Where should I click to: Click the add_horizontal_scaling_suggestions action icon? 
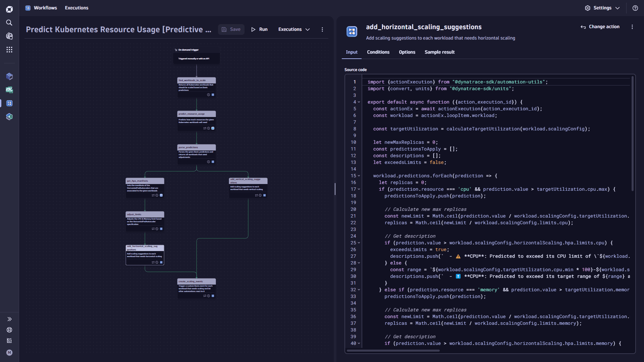[352, 32]
